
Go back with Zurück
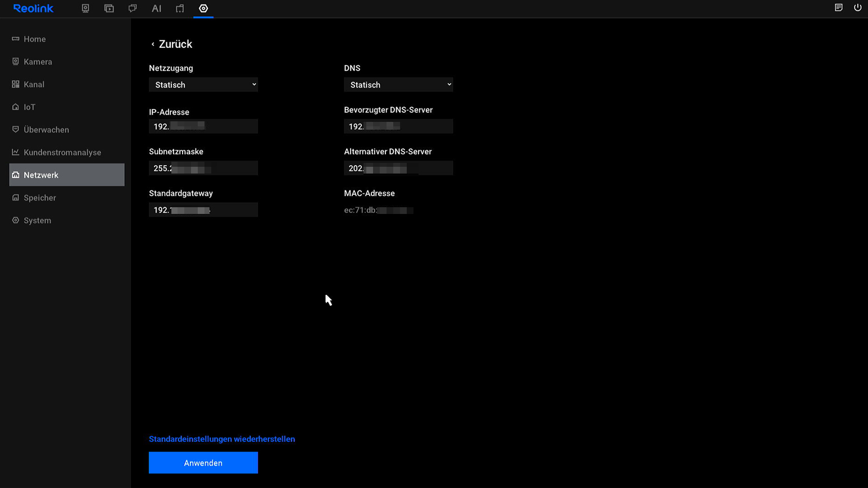(x=171, y=44)
